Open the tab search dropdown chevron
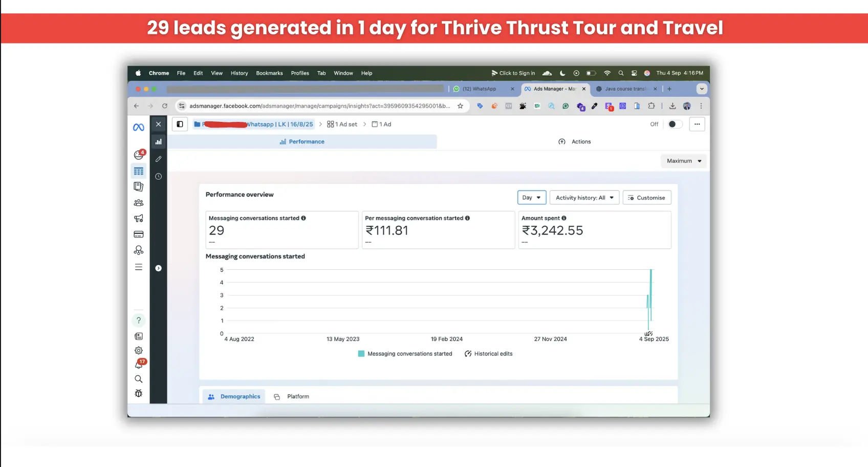This screenshot has height=467, width=868. (702, 89)
